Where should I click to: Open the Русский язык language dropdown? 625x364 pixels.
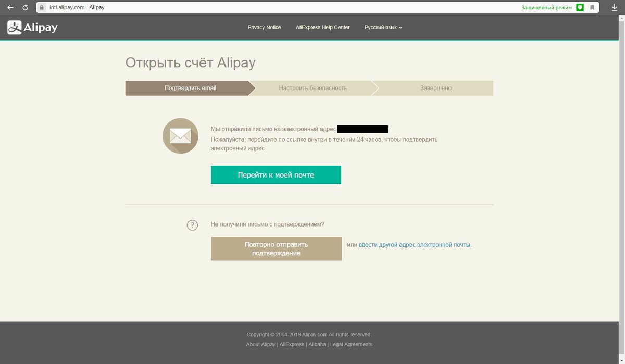(383, 27)
